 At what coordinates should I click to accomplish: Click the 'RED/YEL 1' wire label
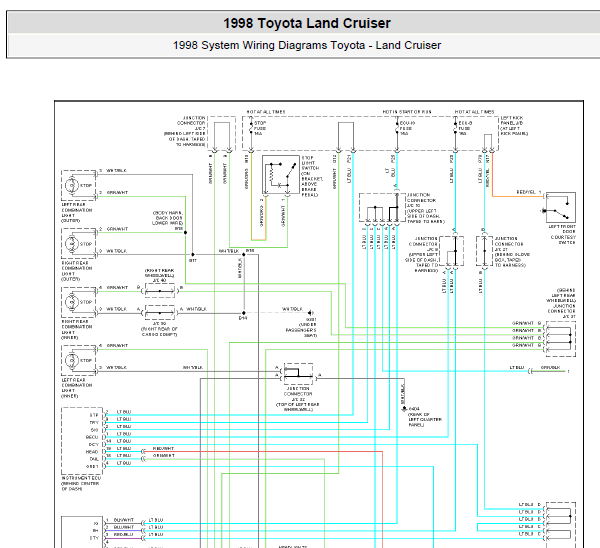(528, 192)
